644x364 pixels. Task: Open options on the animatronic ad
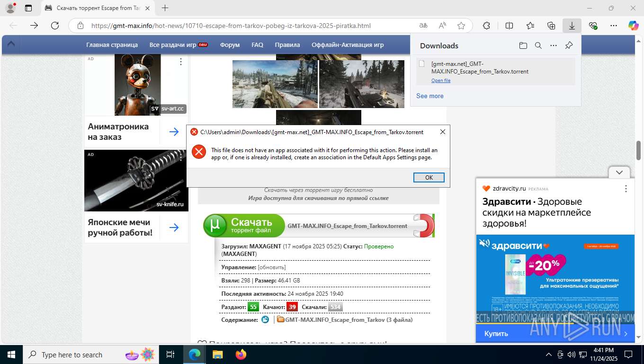coord(181,62)
